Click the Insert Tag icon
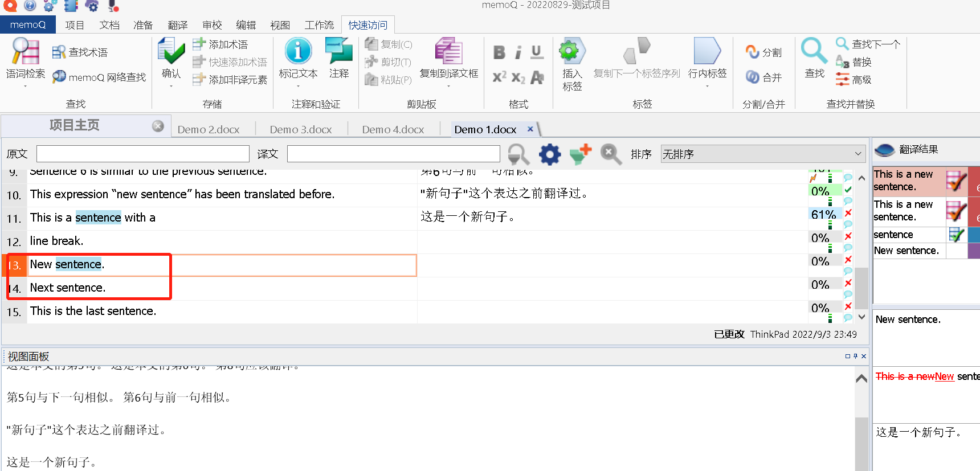Image resolution: width=980 pixels, height=471 pixels. (571, 52)
